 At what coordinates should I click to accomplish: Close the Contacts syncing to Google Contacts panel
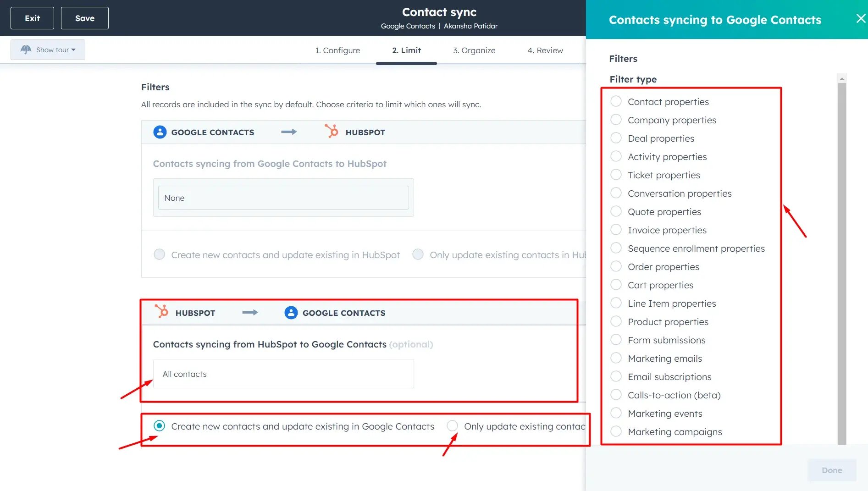point(861,18)
